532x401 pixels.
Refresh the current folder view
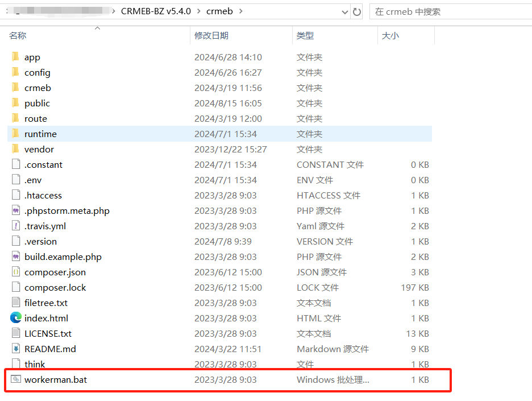click(356, 12)
